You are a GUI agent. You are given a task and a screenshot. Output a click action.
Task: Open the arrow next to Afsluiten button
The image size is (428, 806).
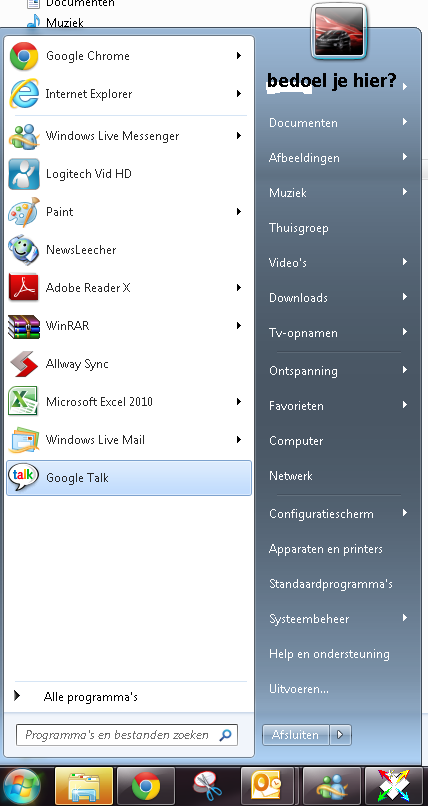tap(340, 735)
